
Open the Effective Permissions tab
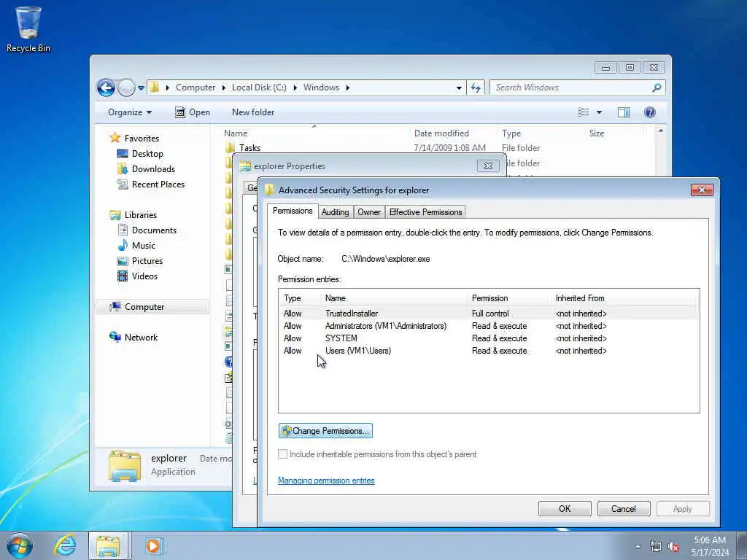[x=425, y=212]
